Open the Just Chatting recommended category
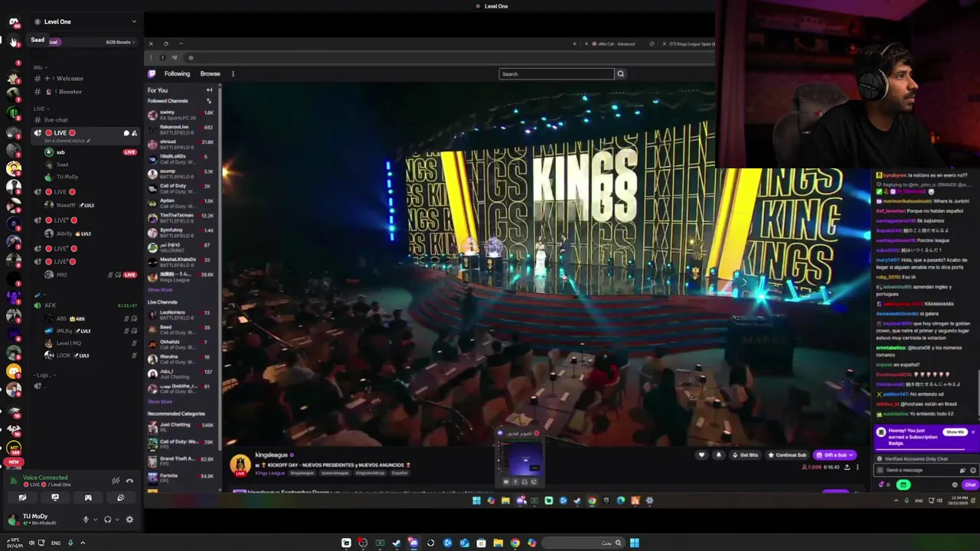This screenshot has height=551, width=980. (x=181, y=426)
